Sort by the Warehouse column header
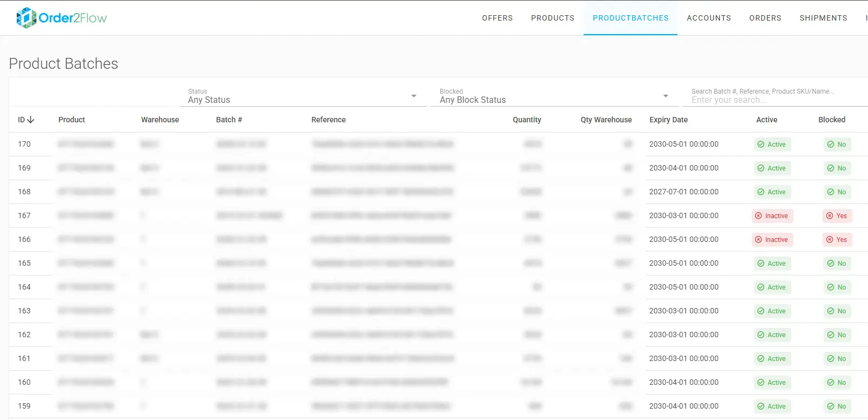The width and height of the screenshot is (868, 420). [x=160, y=120]
